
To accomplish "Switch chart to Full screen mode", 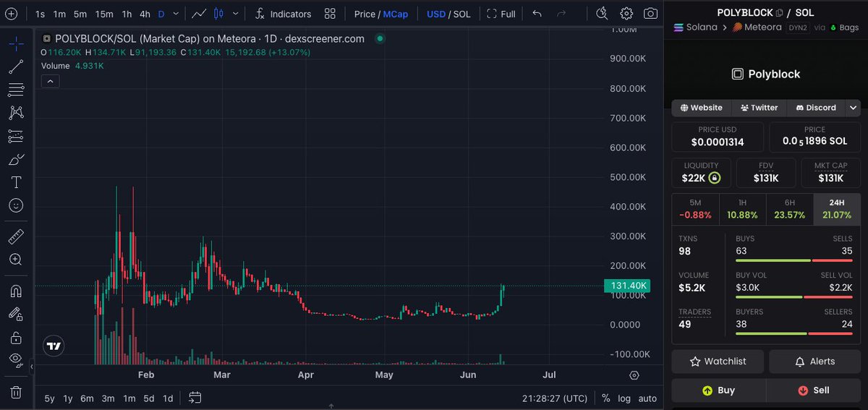I will 501,14.
